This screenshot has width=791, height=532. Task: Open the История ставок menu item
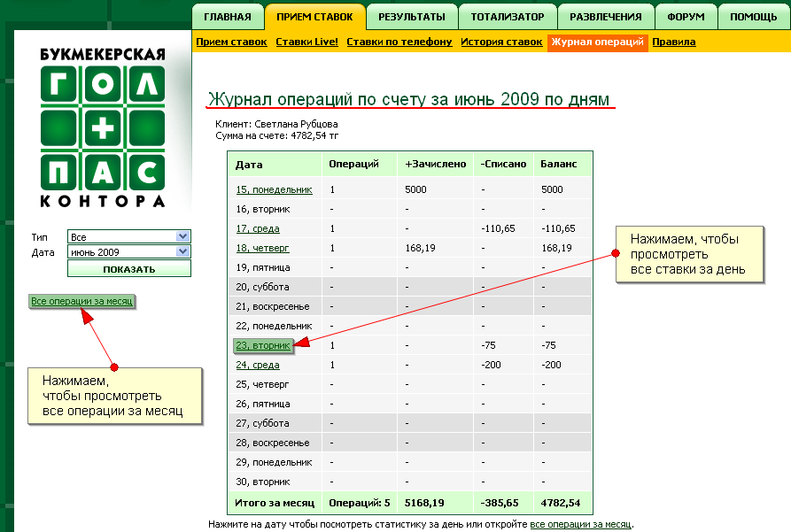501,41
